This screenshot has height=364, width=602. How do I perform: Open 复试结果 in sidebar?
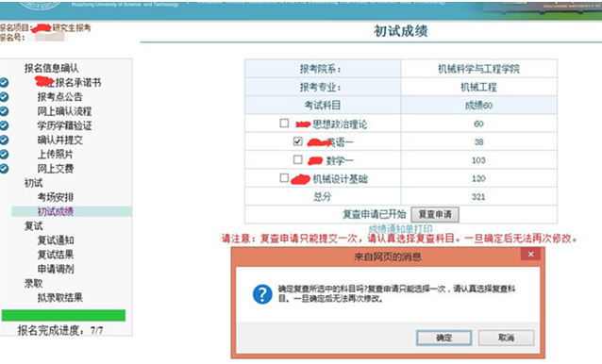pyautogui.click(x=56, y=255)
